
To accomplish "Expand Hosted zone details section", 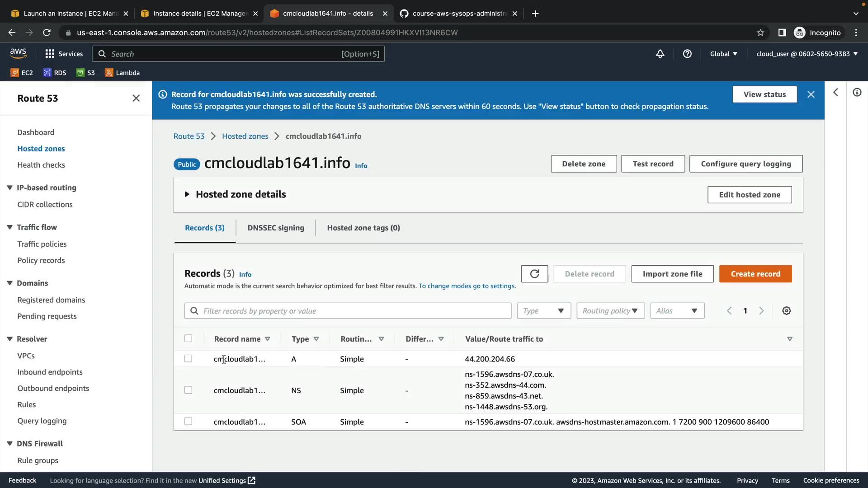I will coord(187,194).
